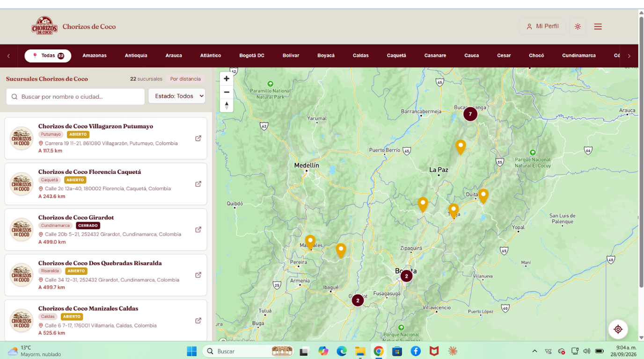Click the yellow marker at Duitama
This screenshot has height=359, width=644.
coord(483,196)
